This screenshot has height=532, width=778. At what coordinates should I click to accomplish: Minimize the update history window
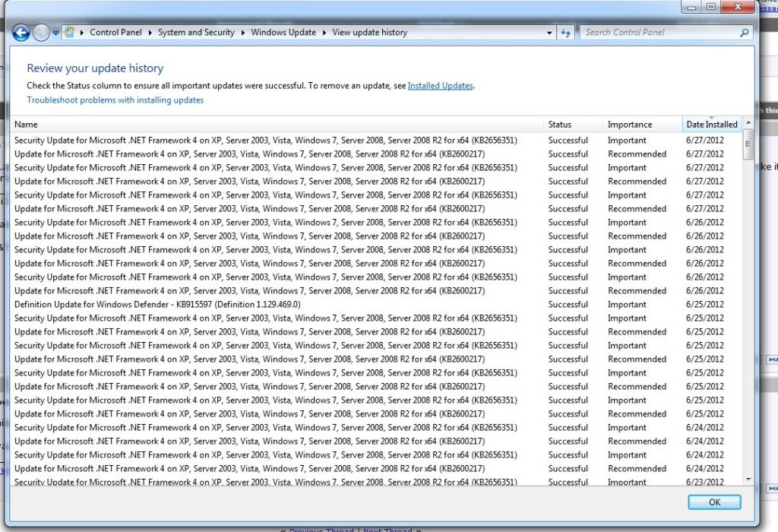click(692, 7)
